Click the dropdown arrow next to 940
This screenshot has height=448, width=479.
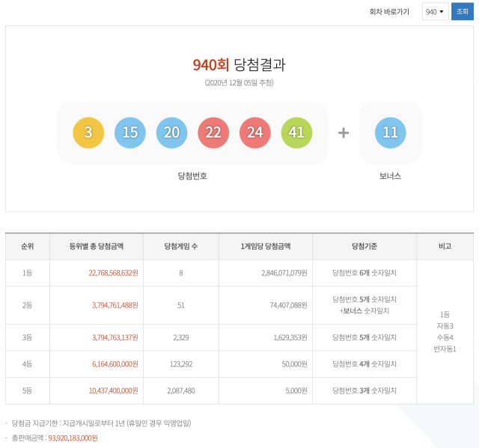click(442, 12)
